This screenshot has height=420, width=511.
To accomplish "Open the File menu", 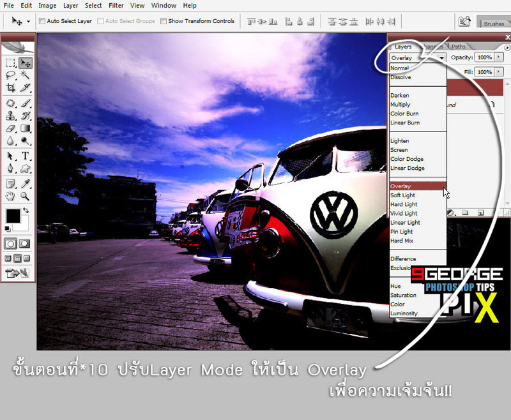I will 9,6.
